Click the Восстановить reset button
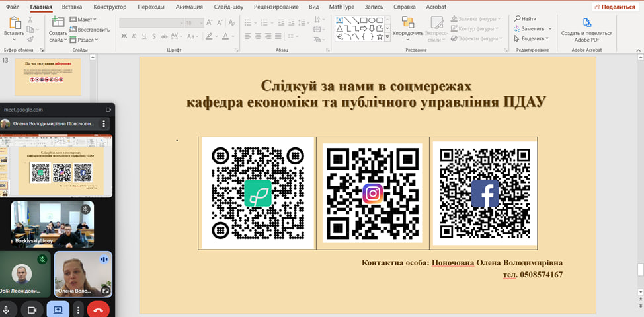644x317 pixels. 89,30
